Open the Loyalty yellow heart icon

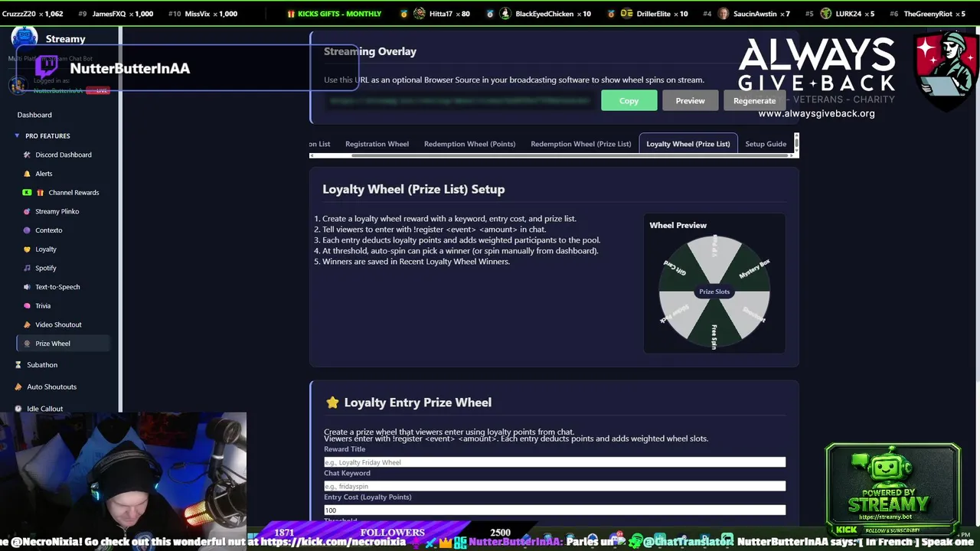(27, 249)
